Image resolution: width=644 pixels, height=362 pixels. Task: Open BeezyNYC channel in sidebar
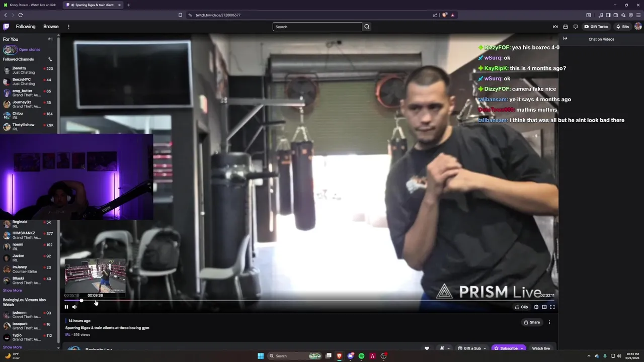click(29, 81)
